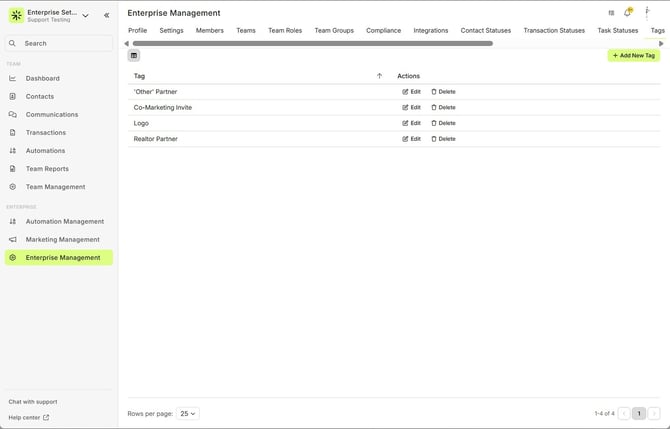The height and width of the screenshot is (429, 670).
Task: Open Dashboard from the sidebar
Action: [42, 78]
